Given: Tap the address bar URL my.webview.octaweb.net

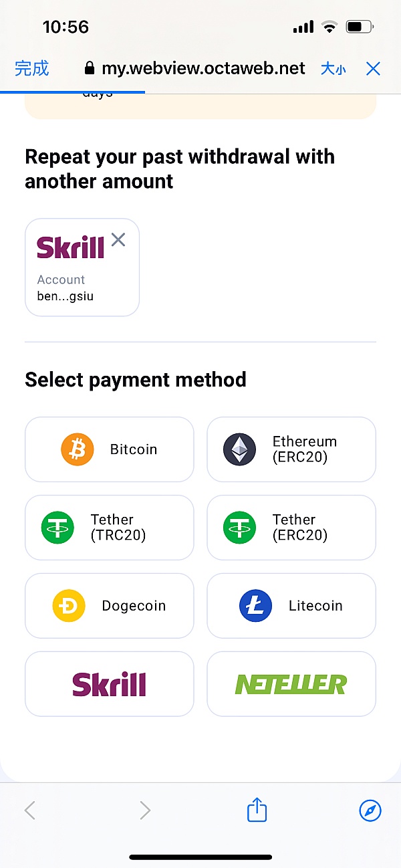Looking at the screenshot, I should coord(203,68).
